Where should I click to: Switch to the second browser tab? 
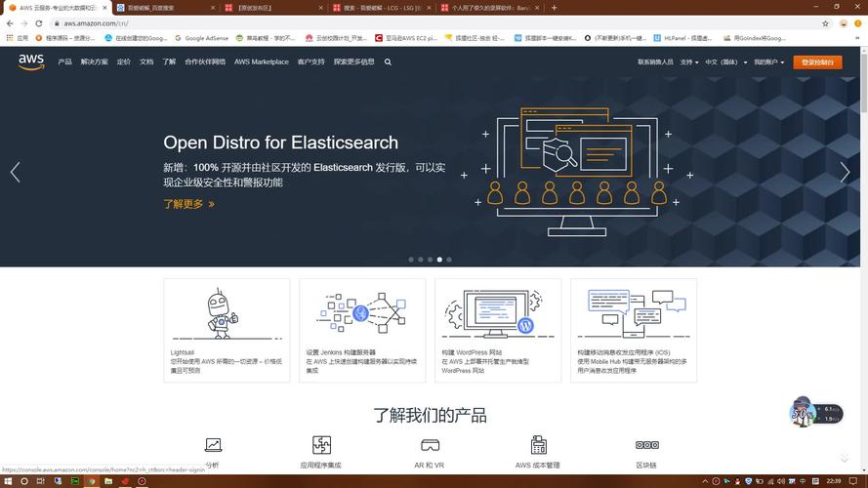click(x=165, y=8)
